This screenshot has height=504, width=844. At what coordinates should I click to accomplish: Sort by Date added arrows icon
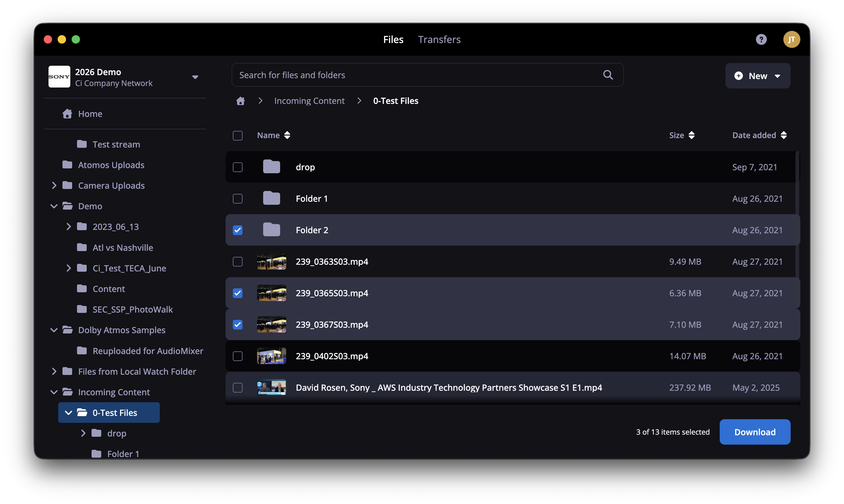tap(783, 135)
